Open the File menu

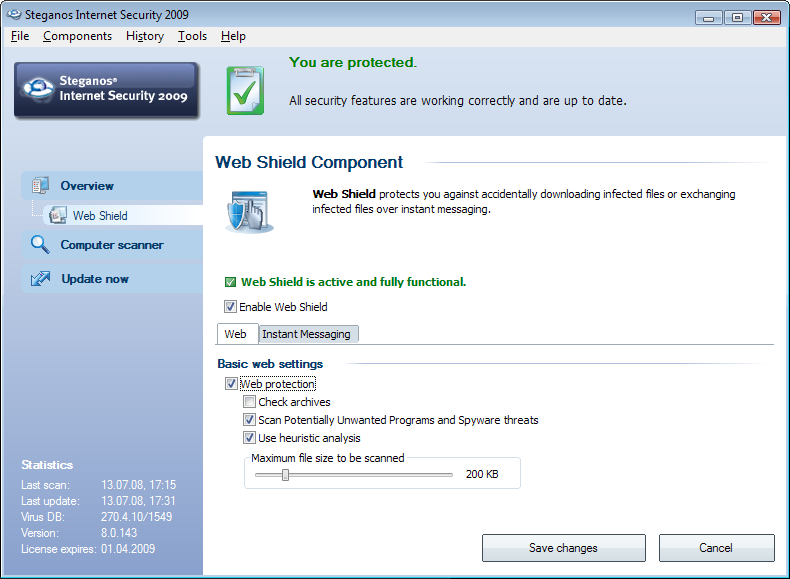(20, 36)
